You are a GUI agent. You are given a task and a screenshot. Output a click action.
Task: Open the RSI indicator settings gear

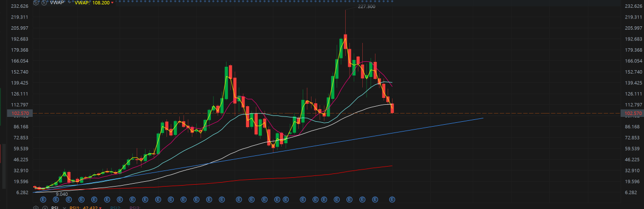(36, 208)
